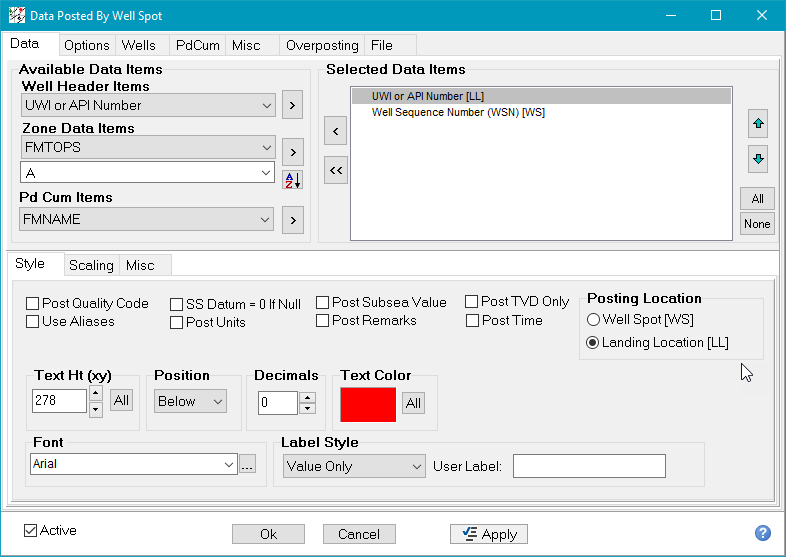
Task: Click the red Text Color swatch
Action: point(367,403)
